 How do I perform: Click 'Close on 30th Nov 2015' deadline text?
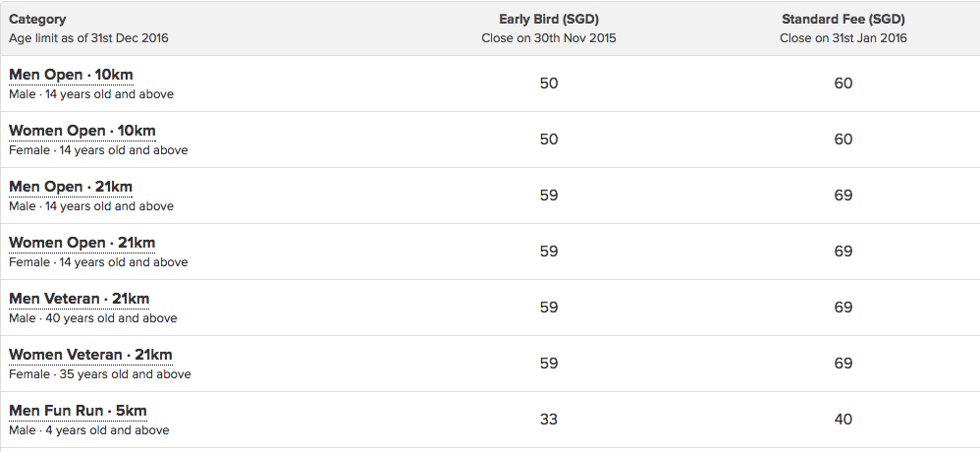coord(549,38)
